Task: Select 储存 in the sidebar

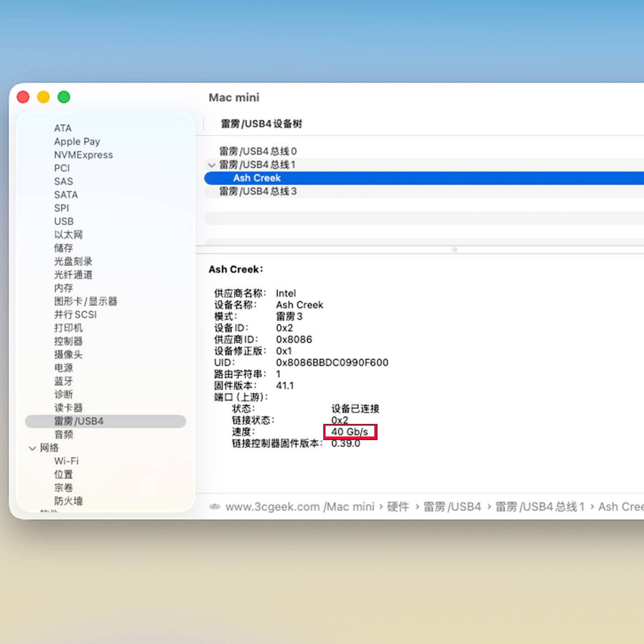Action: click(x=64, y=248)
